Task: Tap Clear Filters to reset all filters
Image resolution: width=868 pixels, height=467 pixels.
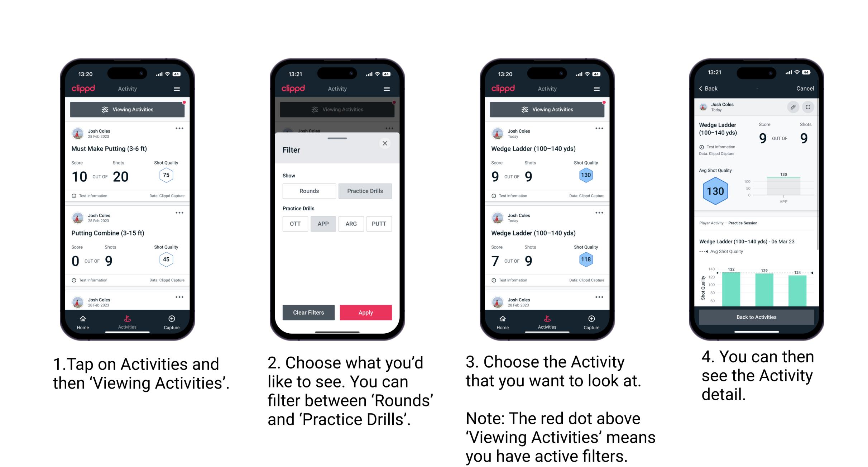Action: [309, 312]
